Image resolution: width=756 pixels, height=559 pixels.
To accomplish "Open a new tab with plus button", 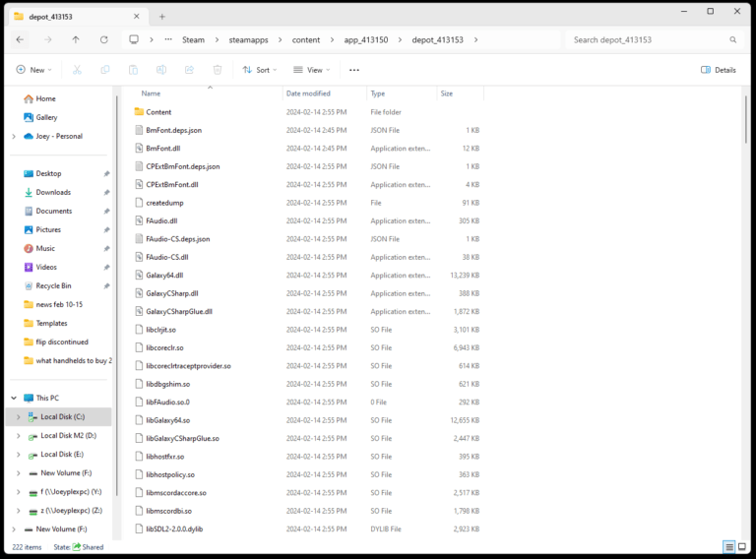I will (x=162, y=16).
